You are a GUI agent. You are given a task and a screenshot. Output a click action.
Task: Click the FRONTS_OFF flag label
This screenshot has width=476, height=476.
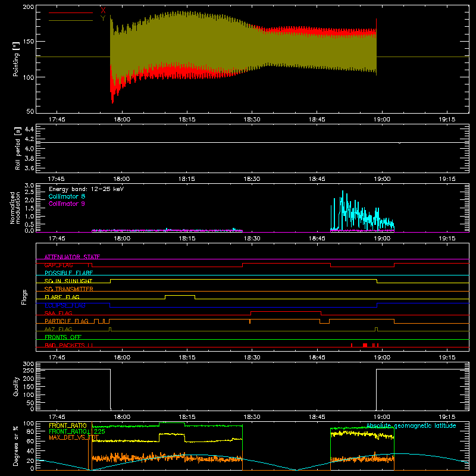(x=63, y=337)
